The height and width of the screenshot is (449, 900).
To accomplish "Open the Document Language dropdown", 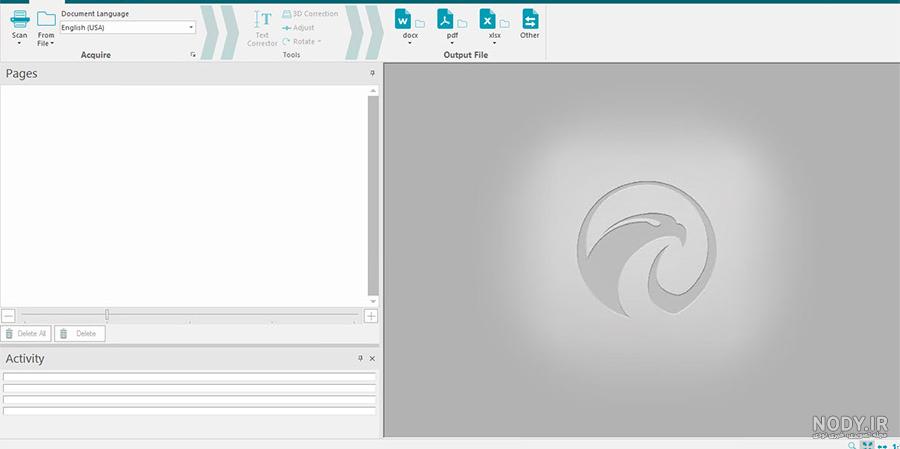I will tap(128, 27).
